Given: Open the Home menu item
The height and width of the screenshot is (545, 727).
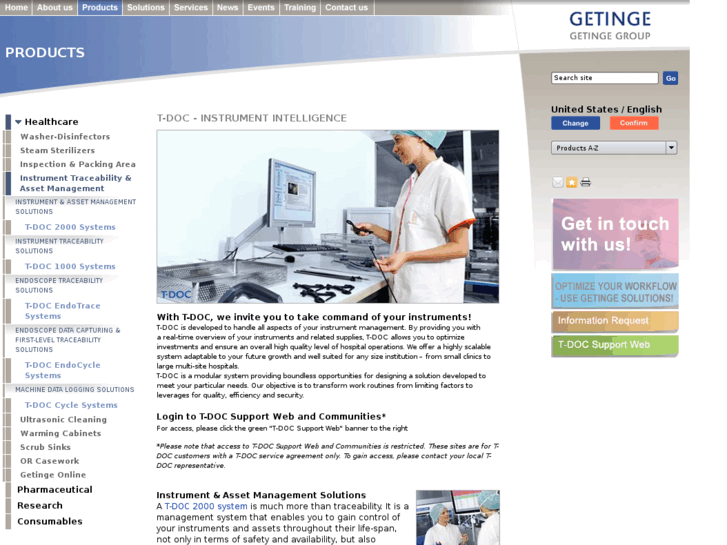Looking at the screenshot, I should [16, 7].
